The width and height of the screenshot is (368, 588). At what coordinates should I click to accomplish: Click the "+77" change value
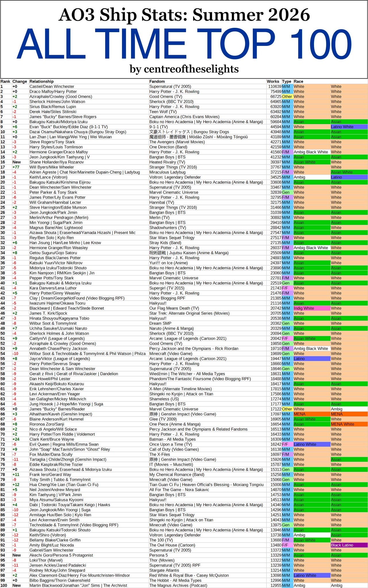(x=16, y=167)
